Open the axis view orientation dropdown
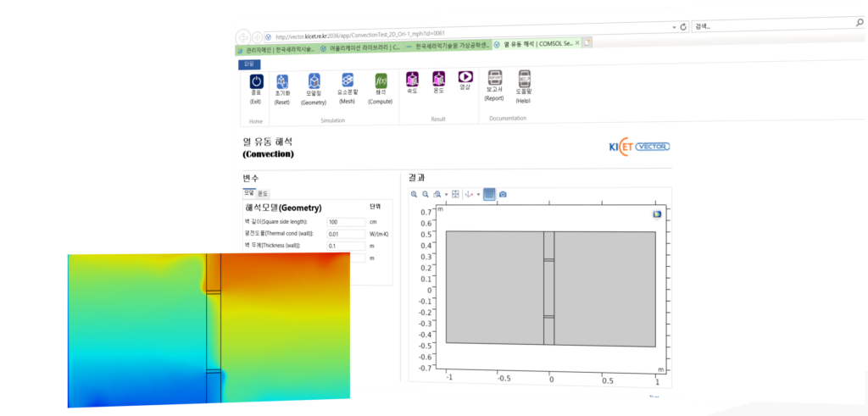The height and width of the screenshot is (416, 868). pos(478,194)
